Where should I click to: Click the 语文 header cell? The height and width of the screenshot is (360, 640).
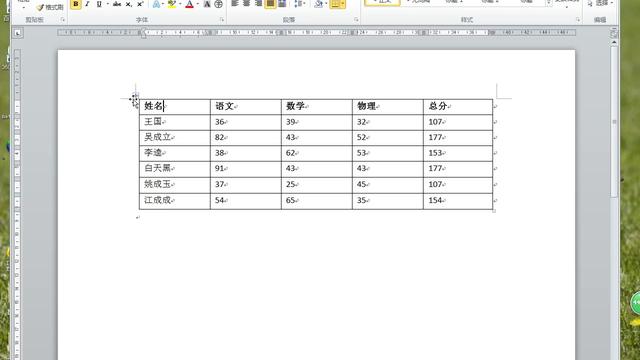[x=246, y=107]
